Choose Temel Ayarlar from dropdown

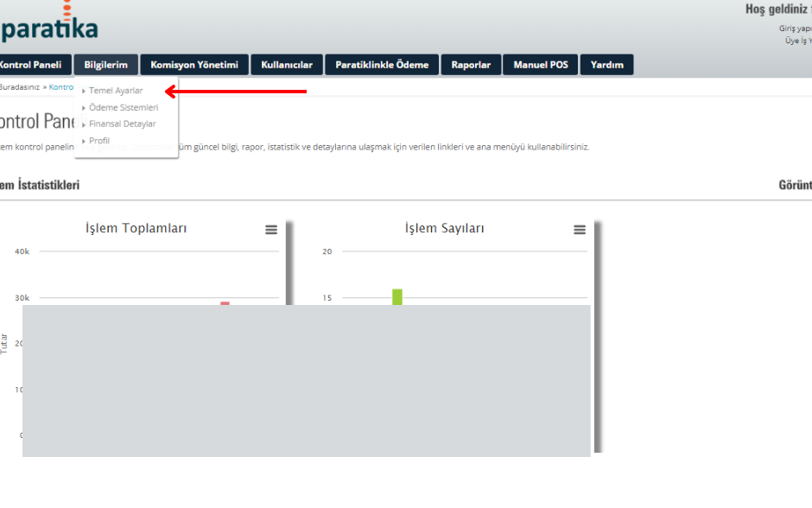[x=116, y=91]
